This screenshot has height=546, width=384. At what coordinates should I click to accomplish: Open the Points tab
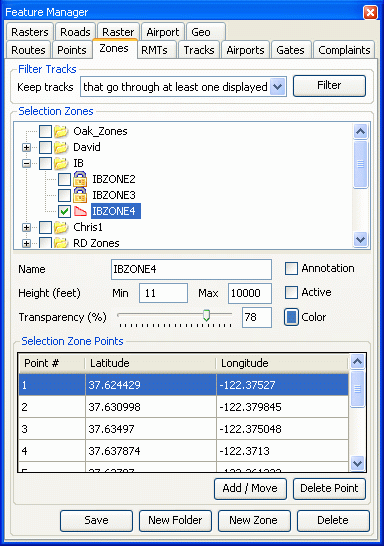coord(72,50)
